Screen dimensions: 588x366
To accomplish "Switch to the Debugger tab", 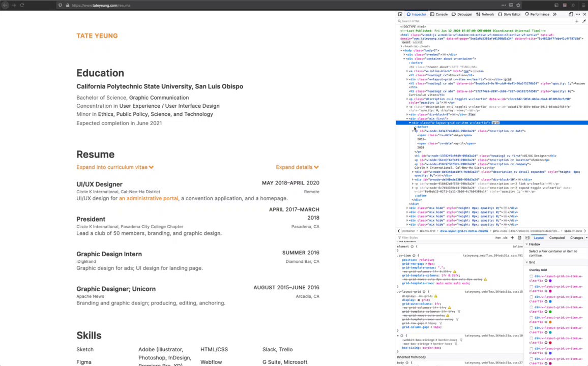I will click(462, 14).
